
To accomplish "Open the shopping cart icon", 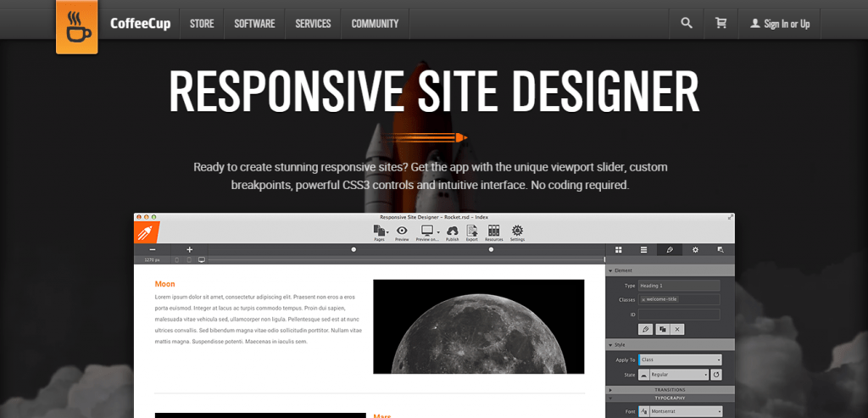I will coord(721,23).
